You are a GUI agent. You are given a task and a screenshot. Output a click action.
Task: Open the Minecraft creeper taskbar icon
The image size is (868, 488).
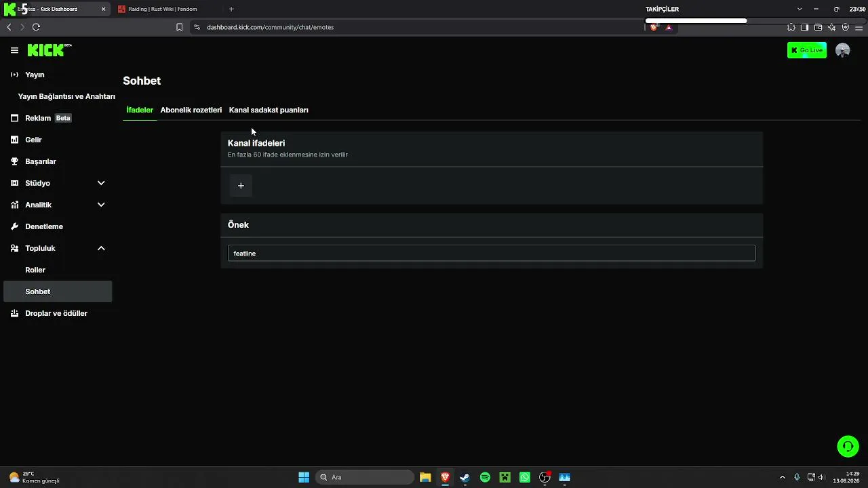pos(505,477)
